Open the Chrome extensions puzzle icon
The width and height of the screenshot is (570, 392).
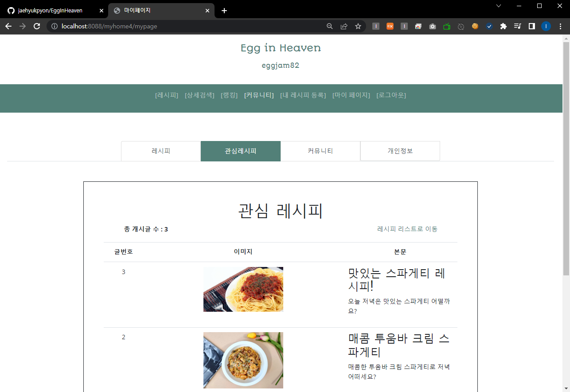(503, 26)
